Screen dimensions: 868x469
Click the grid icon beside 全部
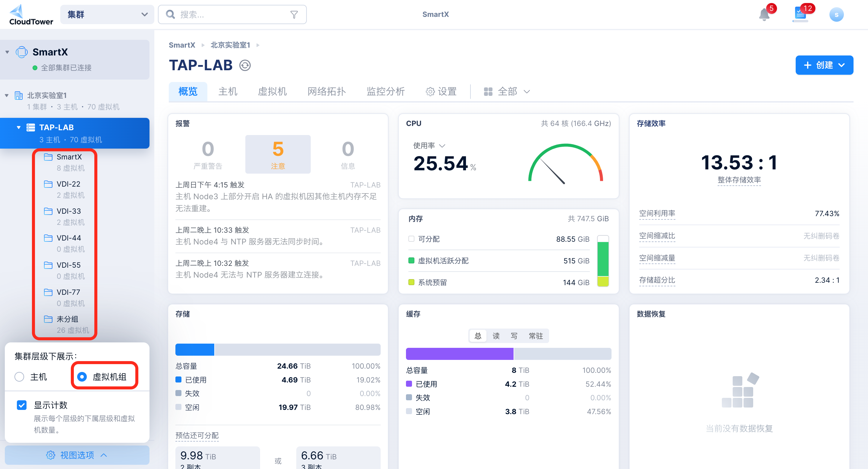(x=488, y=92)
